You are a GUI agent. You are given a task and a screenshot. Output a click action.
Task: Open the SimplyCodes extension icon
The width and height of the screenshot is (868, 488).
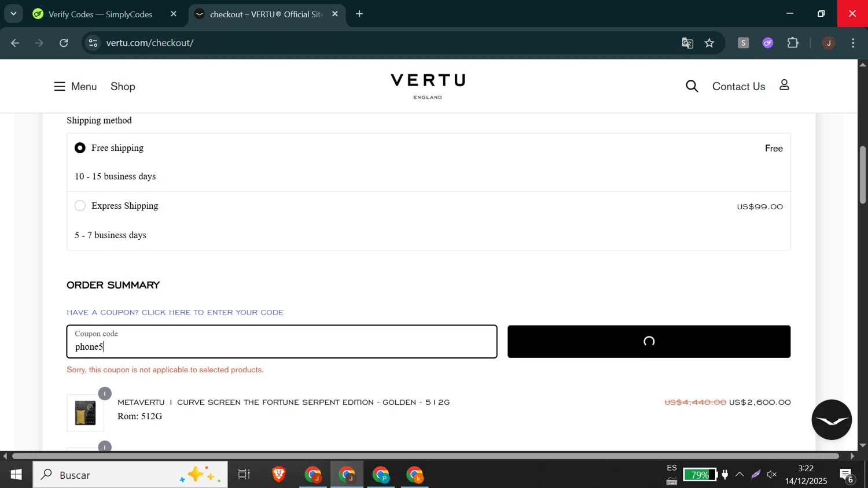[x=744, y=43]
